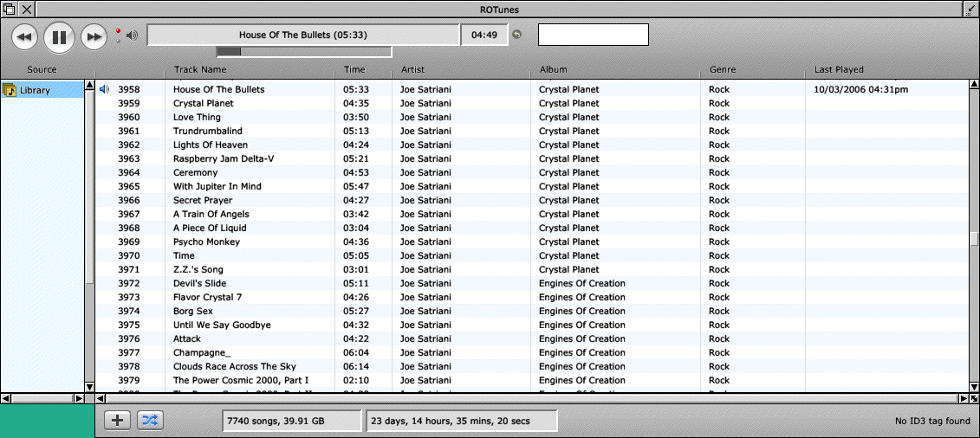Image resolution: width=980 pixels, height=438 pixels.
Task: Select the track Lights Of Heaven
Action: coord(210,145)
